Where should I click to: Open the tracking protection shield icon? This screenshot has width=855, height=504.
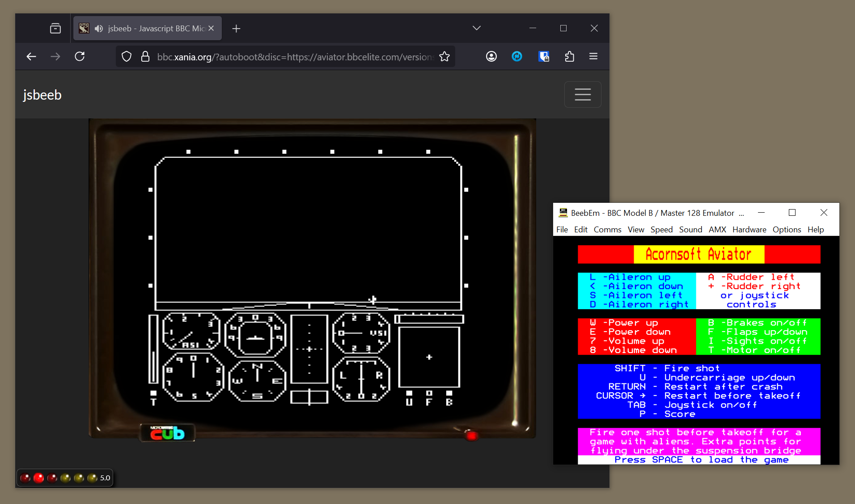click(127, 57)
